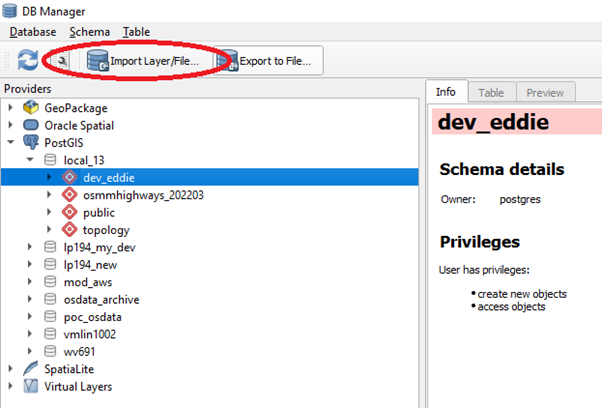Collapse the PostGIS provider node
Image resolution: width=602 pixels, height=408 pixels.
[12, 143]
